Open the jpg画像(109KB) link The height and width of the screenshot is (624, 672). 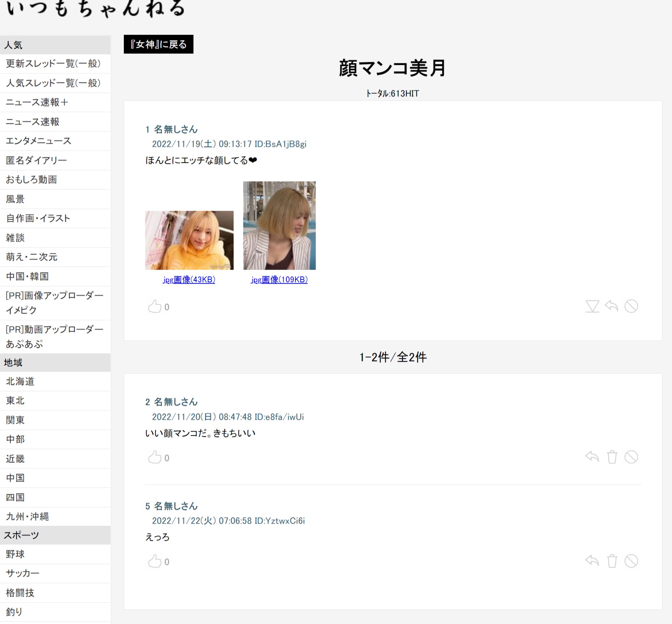[279, 280]
